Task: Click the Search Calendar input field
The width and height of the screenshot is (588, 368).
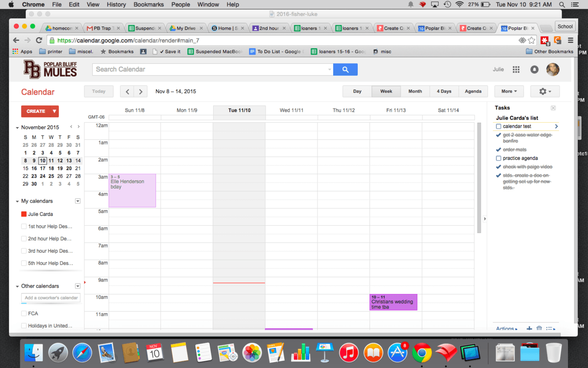Action: click(x=211, y=70)
